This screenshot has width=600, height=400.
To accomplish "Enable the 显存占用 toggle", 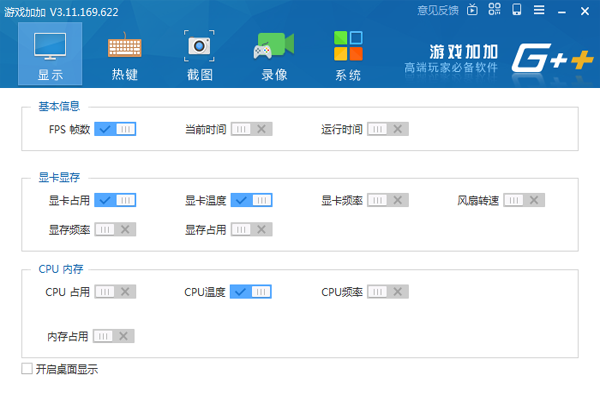I will (x=251, y=229).
